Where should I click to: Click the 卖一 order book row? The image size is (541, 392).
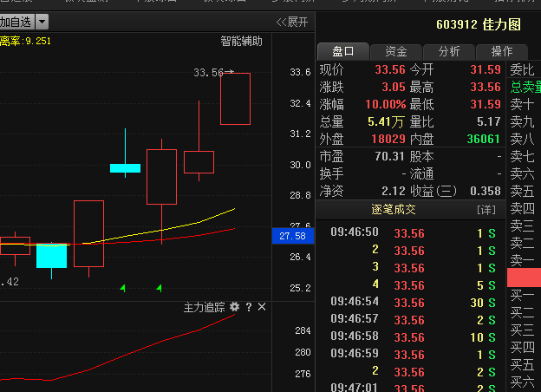pos(524,260)
